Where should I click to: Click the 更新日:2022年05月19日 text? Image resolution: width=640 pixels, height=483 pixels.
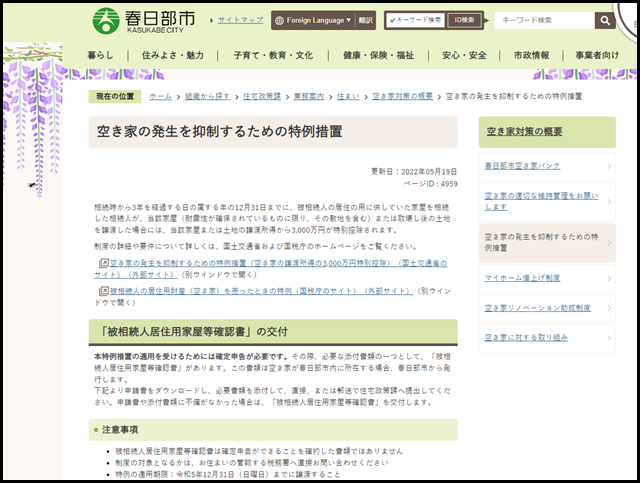[414, 171]
